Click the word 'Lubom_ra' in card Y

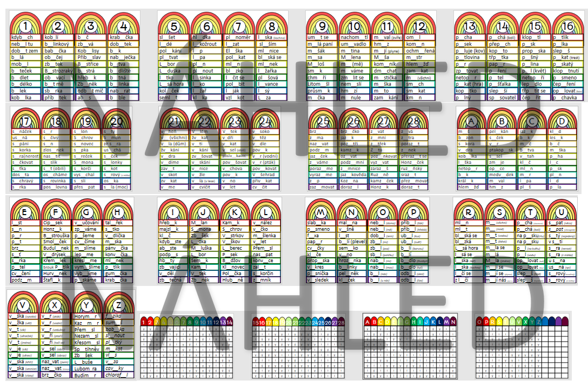click(85, 369)
